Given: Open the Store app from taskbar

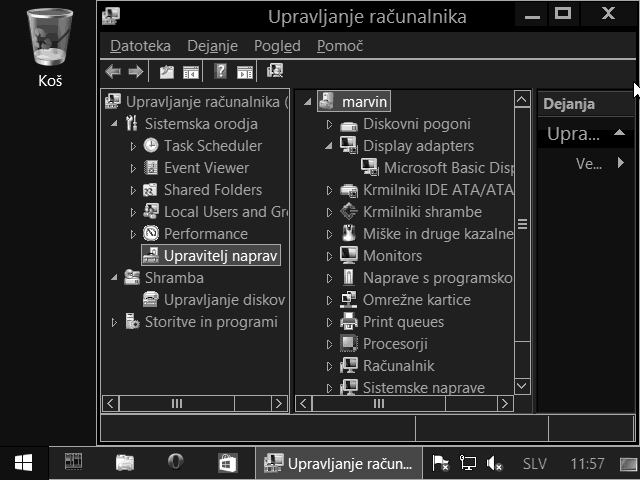Looking at the screenshot, I should tap(227, 463).
